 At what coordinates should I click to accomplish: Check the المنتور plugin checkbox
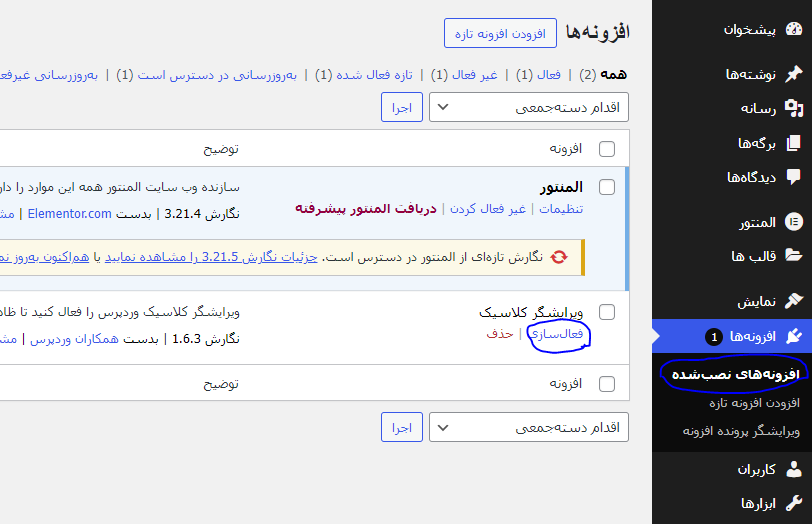click(607, 187)
